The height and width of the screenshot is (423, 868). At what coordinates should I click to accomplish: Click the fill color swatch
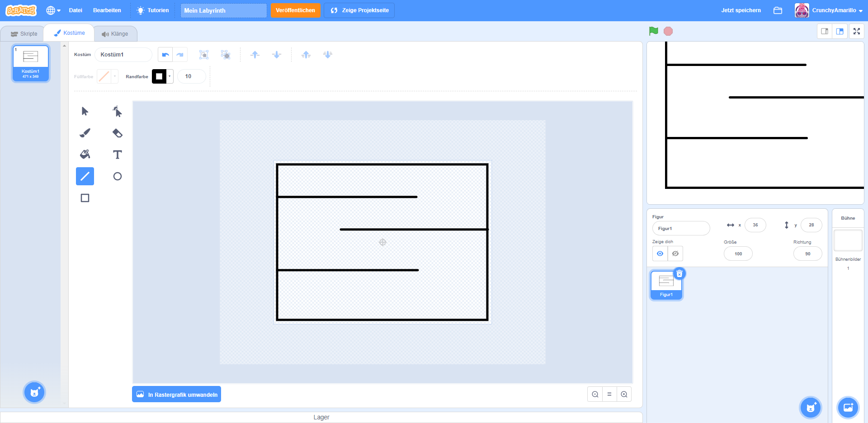click(x=104, y=76)
